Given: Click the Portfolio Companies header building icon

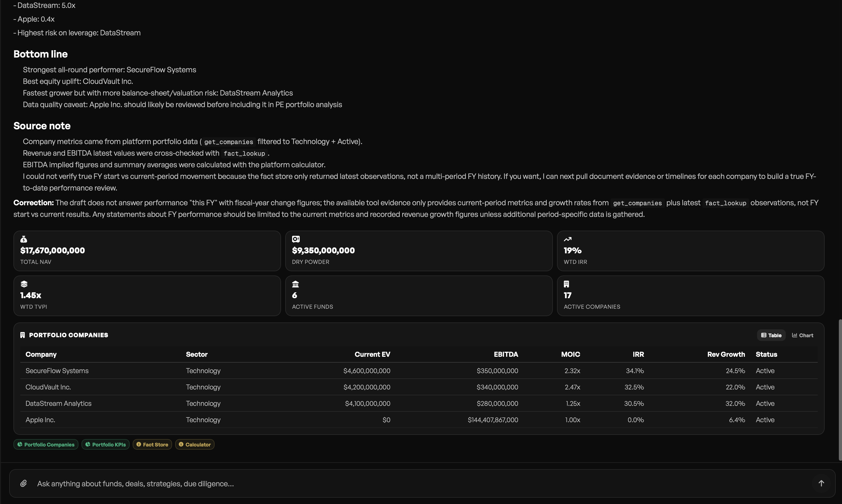Looking at the screenshot, I should pos(22,335).
